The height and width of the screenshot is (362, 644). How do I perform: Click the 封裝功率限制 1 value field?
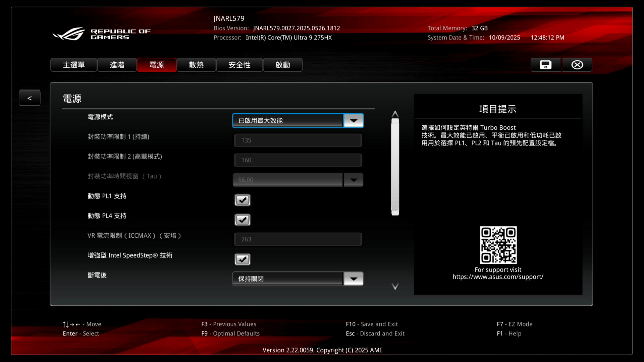click(x=298, y=140)
